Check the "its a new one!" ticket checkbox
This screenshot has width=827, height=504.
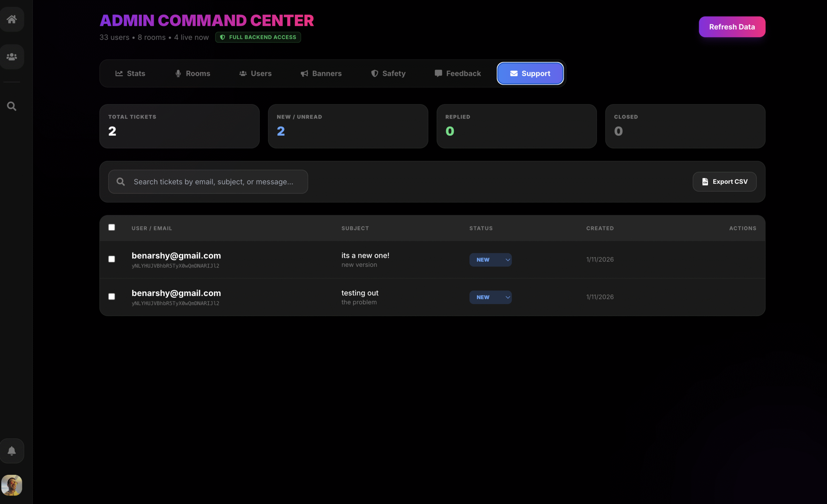[112, 259]
